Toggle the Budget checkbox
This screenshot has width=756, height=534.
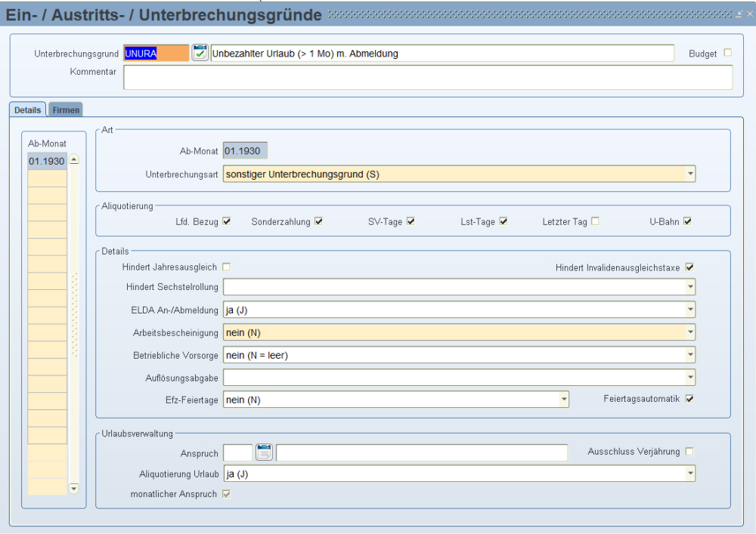728,52
